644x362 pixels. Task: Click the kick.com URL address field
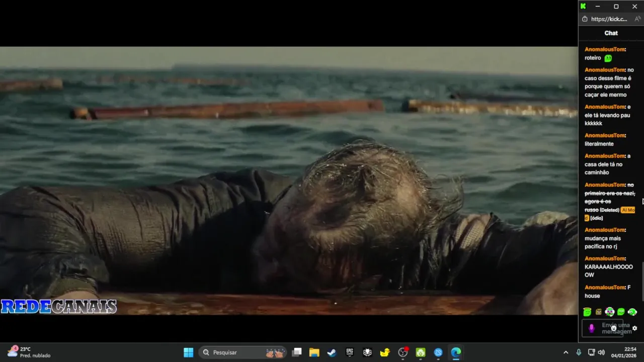coord(609,19)
